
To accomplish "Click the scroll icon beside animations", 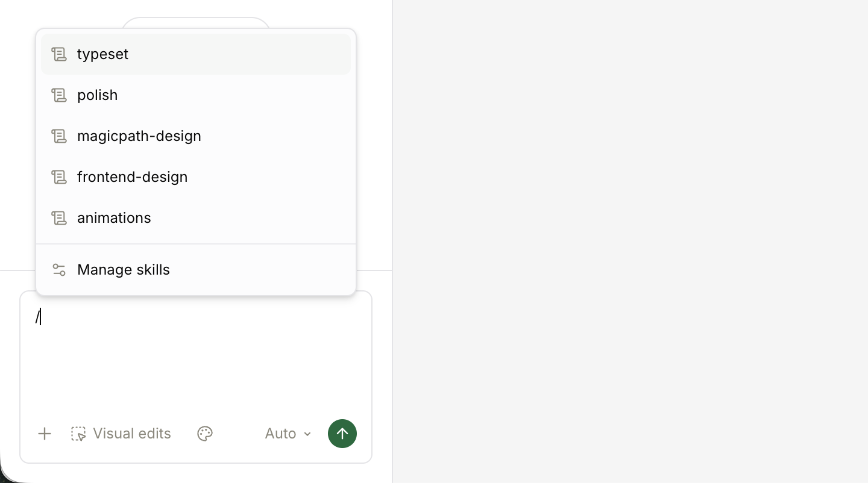I will (58, 218).
